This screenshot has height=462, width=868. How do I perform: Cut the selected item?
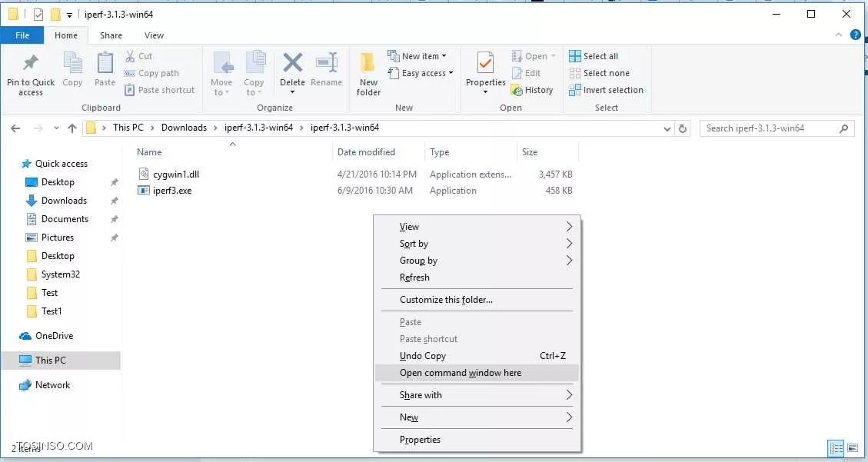click(x=138, y=56)
